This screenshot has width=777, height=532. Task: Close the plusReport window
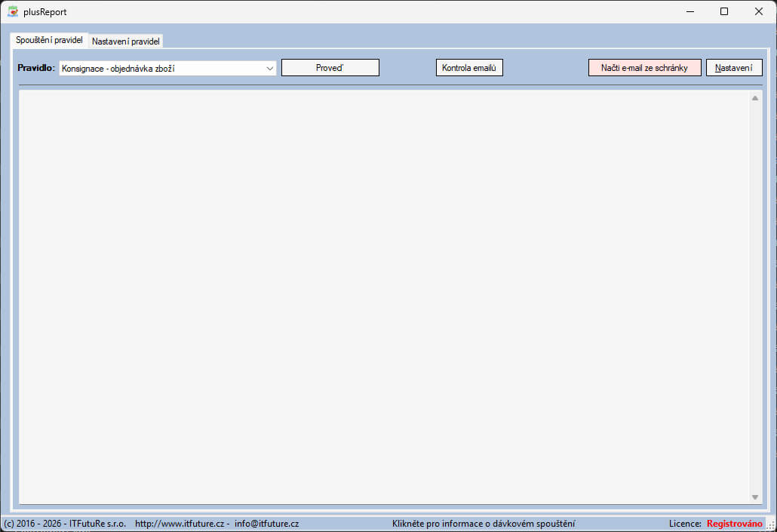tap(759, 11)
